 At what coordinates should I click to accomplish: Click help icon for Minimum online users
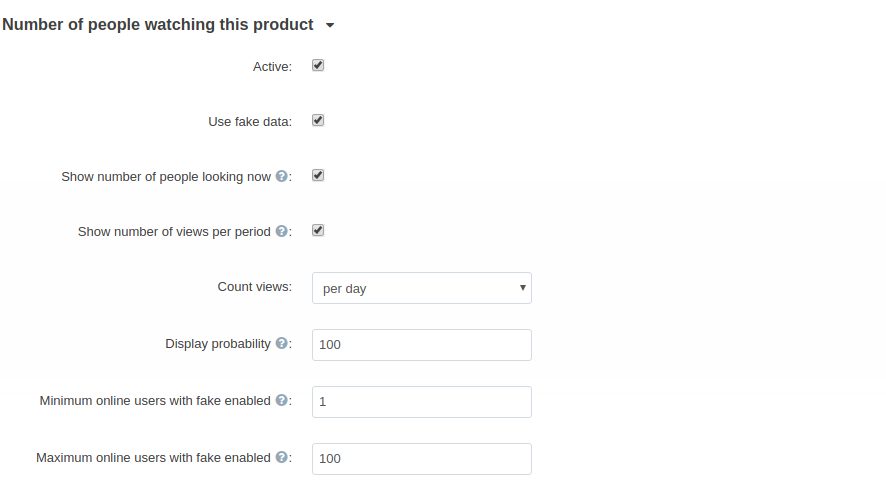click(x=281, y=400)
